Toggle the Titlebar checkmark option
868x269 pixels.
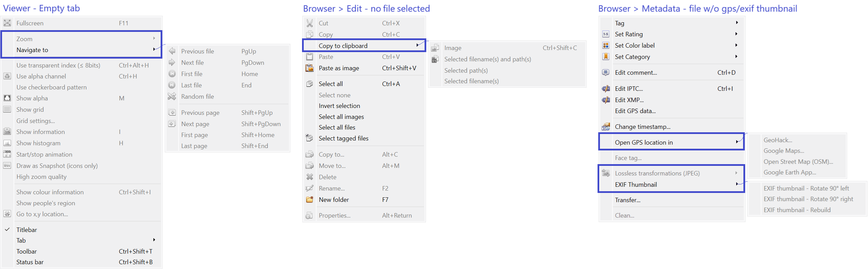pyautogui.click(x=26, y=230)
